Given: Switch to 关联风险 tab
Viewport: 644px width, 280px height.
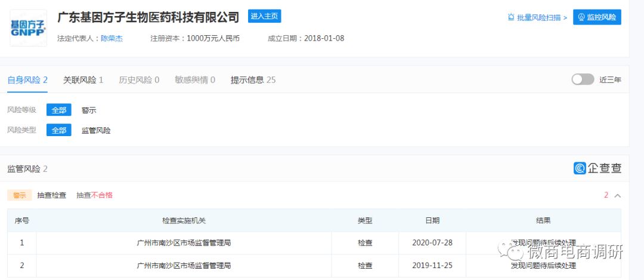Looking at the screenshot, I should (x=83, y=80).
